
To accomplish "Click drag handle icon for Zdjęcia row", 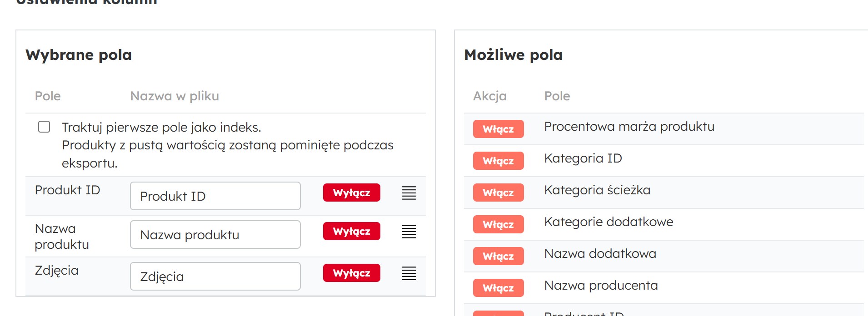I will point(409,273).
